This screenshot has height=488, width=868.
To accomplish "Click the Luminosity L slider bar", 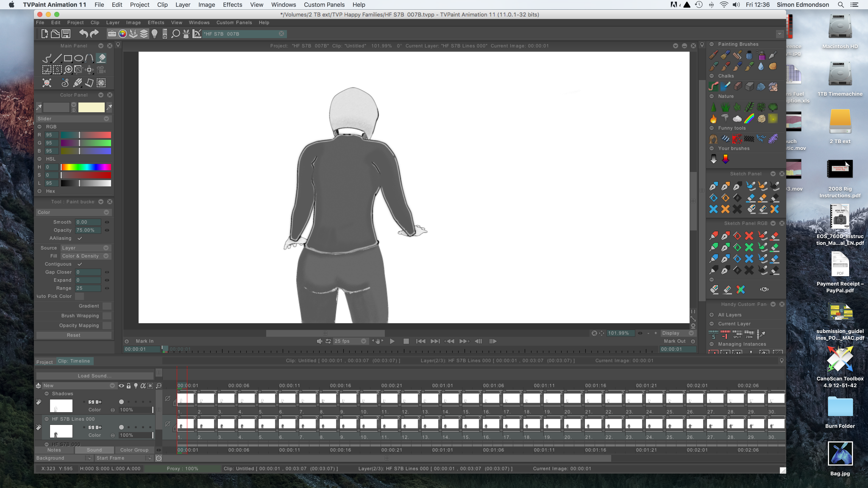I will tap(86, 183).
